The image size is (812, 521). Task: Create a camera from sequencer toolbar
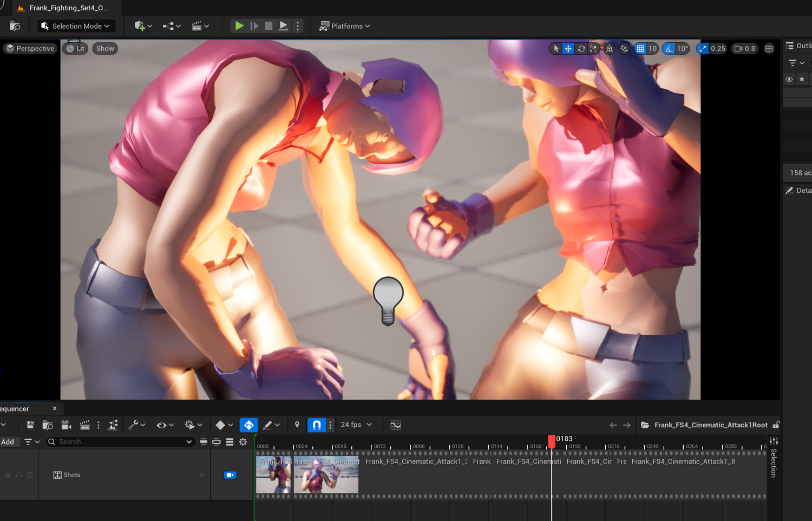(66, 425)
